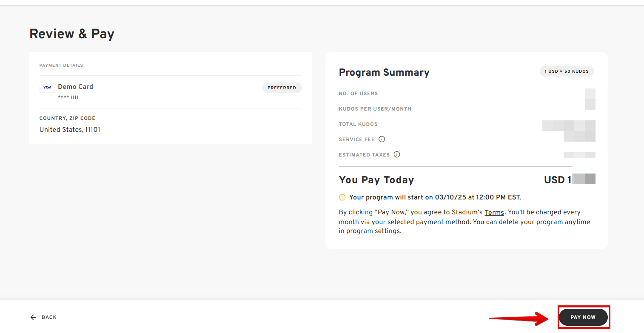Click the You Pay Today amount
The height and width of the screenshot is (333, 644).
coord(569,180)
